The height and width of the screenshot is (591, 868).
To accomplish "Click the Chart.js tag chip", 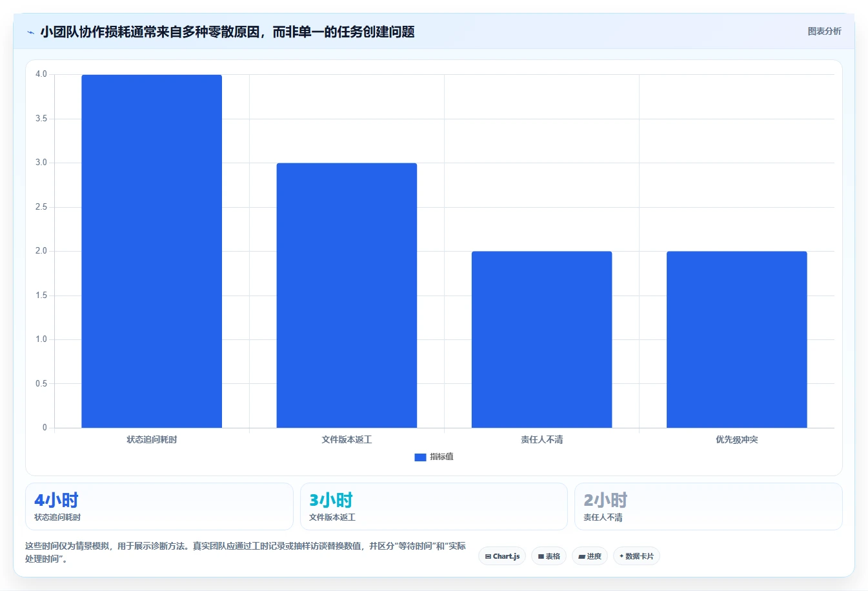I will tap(502, 556).
